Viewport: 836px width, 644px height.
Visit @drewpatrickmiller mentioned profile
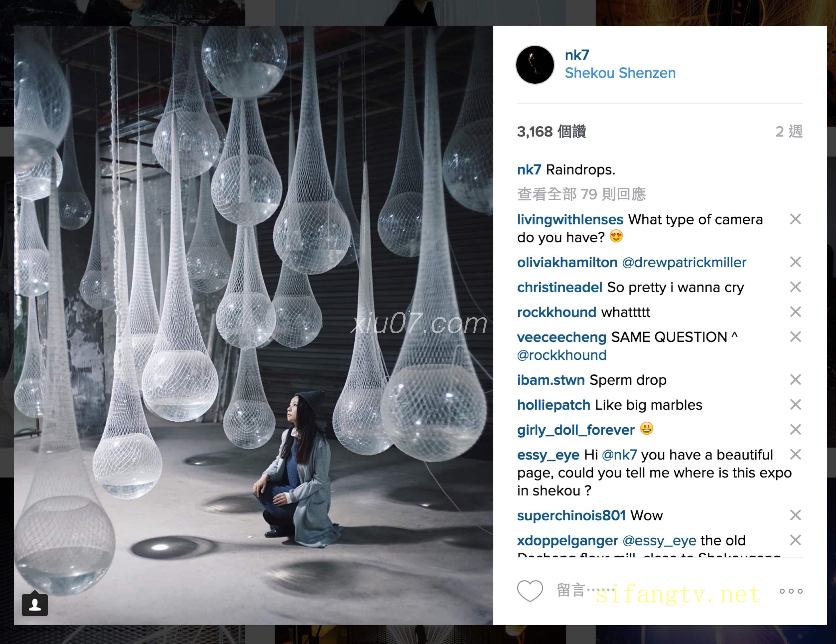tap(684, 262)
